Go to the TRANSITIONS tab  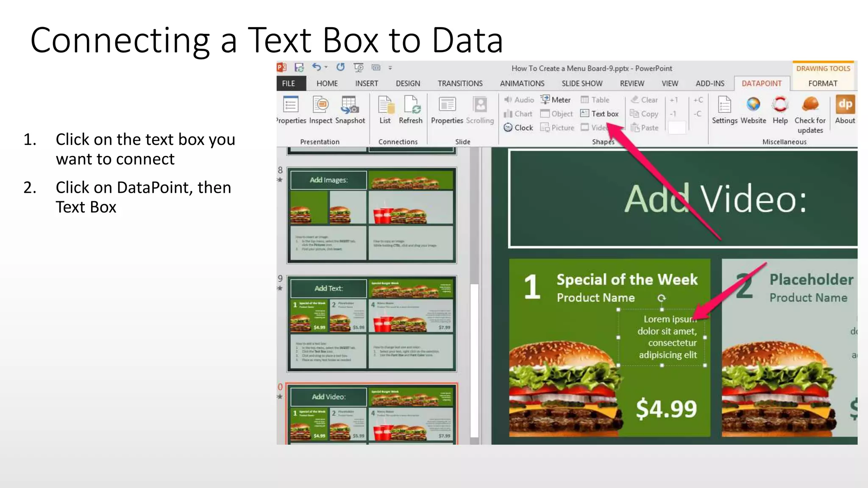point(460,83)
